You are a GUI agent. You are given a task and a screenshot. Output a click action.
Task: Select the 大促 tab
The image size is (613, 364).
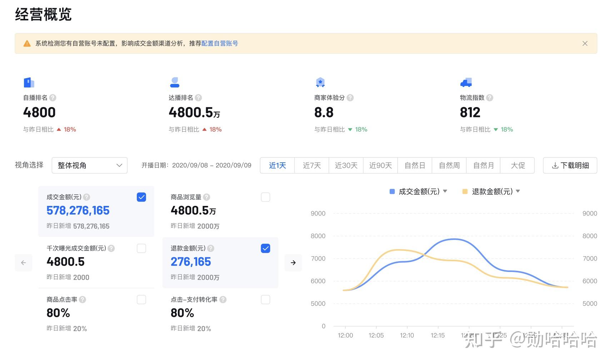coord(518,166)
